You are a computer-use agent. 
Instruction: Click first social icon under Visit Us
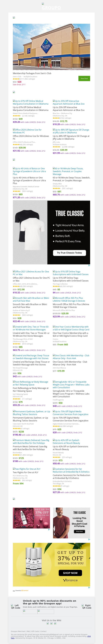pos(48,623)
